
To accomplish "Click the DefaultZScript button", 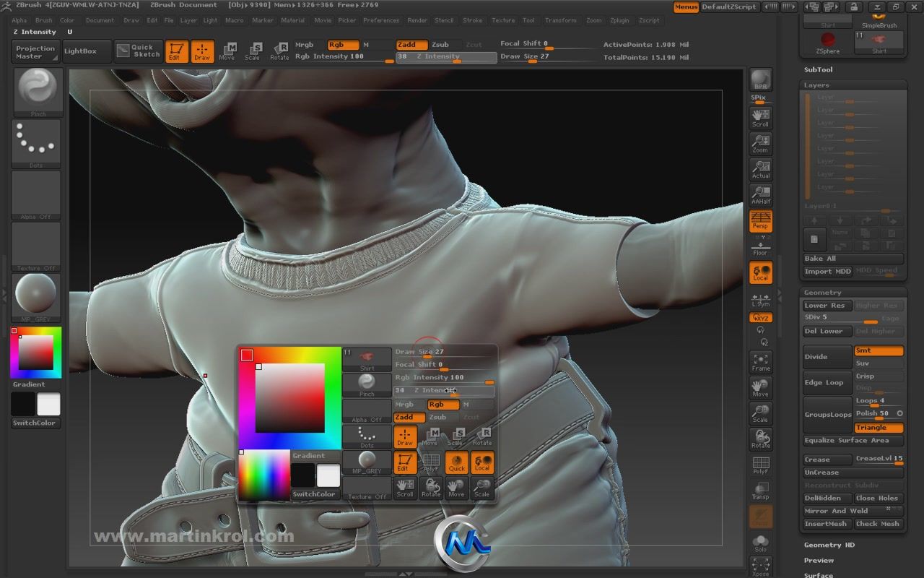I will 729,7.
